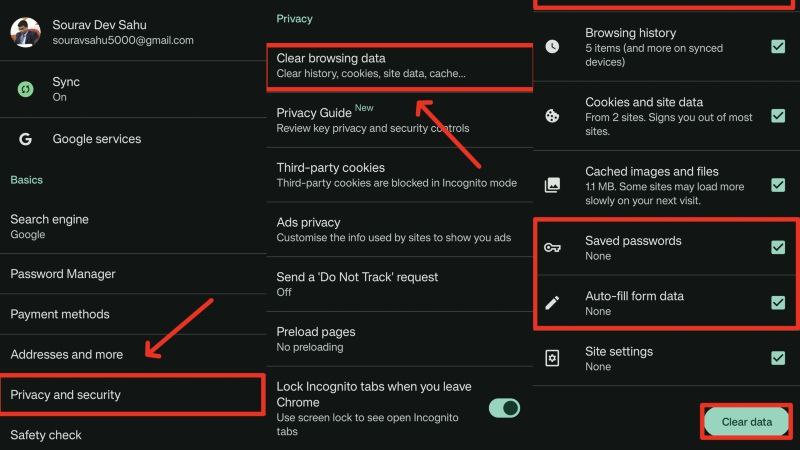The height and width of the screenshot is (450, 800).
Task: Tap the 'Privacy' section heading
Action: tap(294, 19)
